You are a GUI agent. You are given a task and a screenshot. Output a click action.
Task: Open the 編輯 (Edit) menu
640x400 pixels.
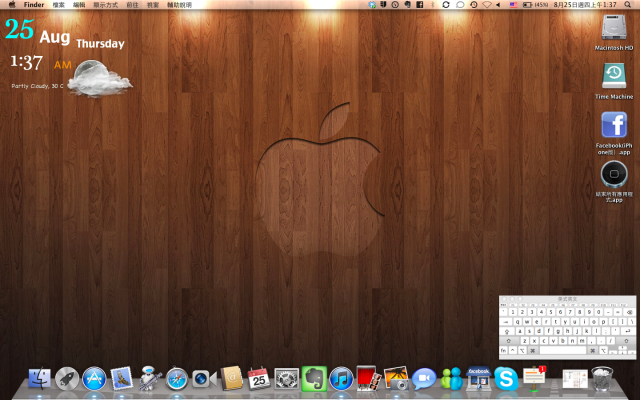point(79,5)
